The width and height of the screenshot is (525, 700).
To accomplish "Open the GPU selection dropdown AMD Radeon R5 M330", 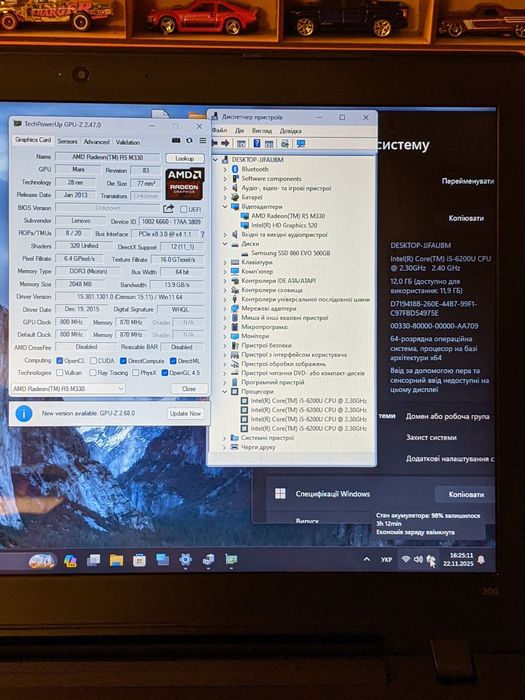I will click(67, 389).
